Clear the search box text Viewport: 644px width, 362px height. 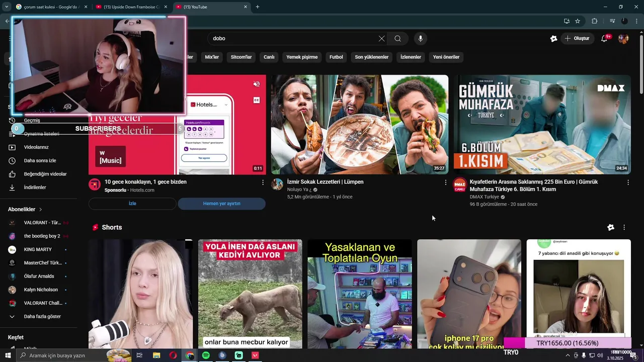[x=381, y=38]
